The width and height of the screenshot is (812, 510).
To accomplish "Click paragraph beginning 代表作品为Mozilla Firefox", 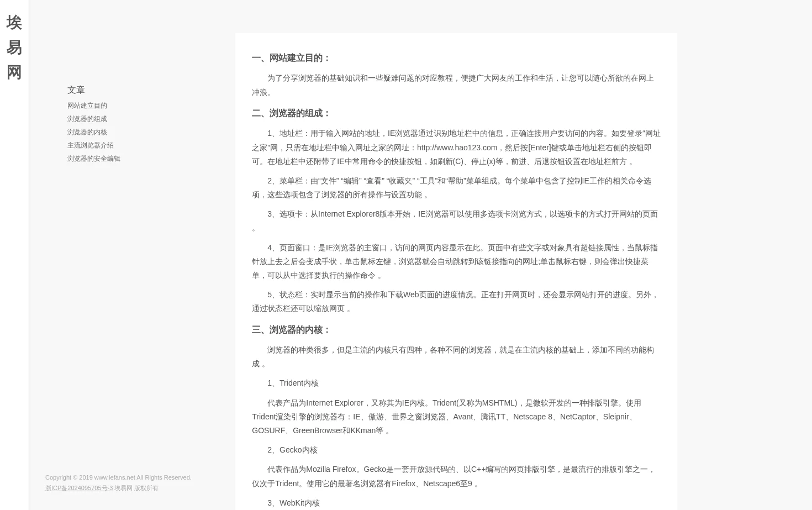I will point(456,476).
